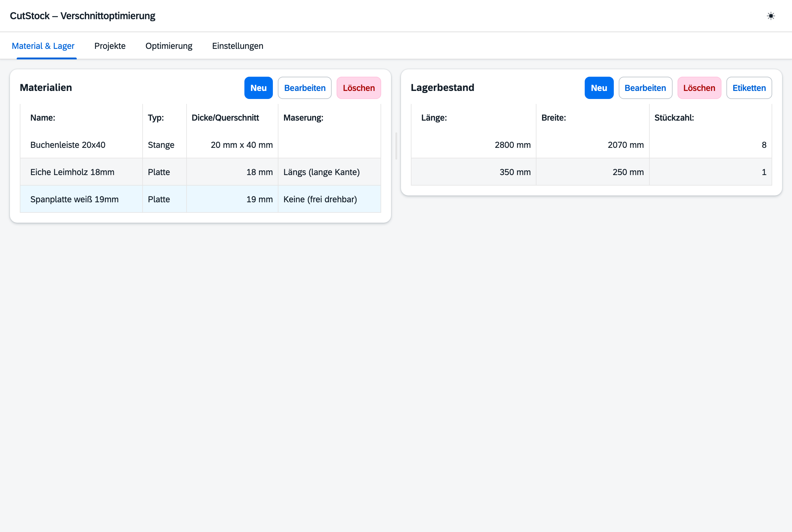Click the Stange type cell
Image resolution: width=792 pixels, height=532 pixels.
tap(164, 145)
